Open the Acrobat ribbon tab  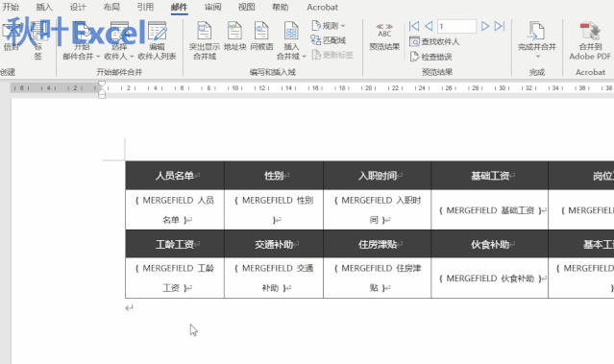coord(322,7)
